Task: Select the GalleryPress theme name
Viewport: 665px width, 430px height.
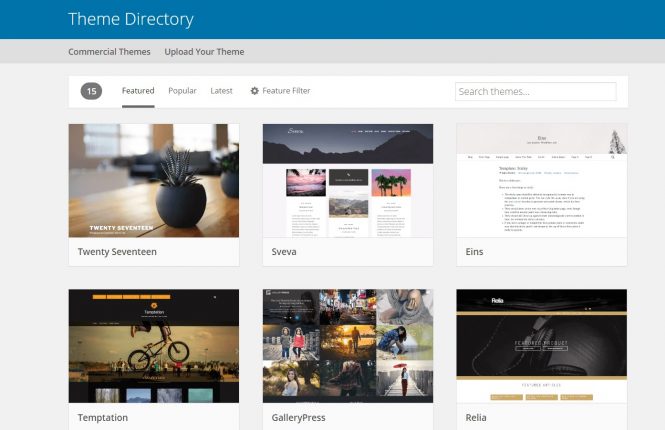Action: 299,418
